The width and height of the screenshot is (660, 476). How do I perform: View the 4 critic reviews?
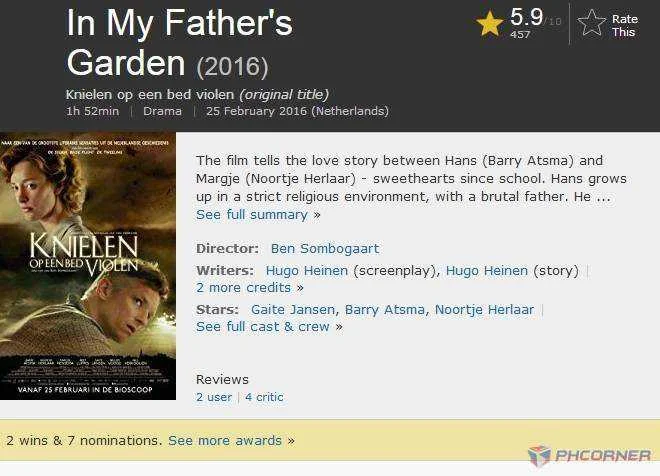(x=264, y=397)
